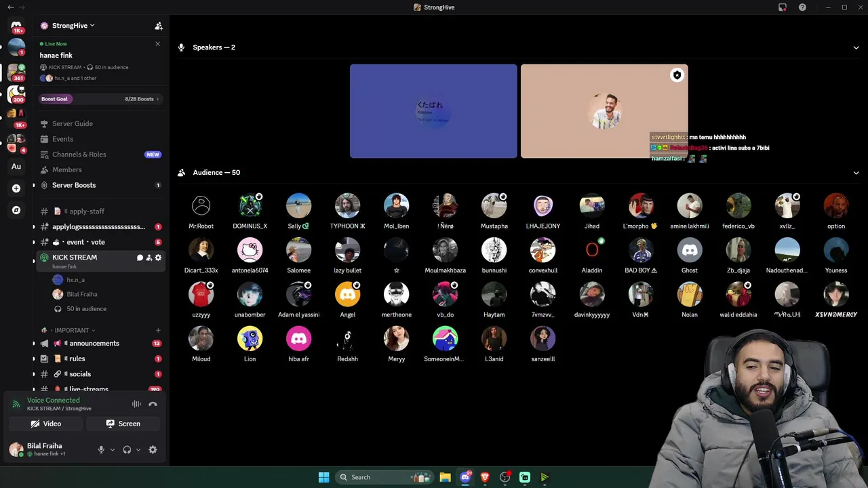
Task: Click hiba afr pink Discord avatar
Action: pos(299,338)
